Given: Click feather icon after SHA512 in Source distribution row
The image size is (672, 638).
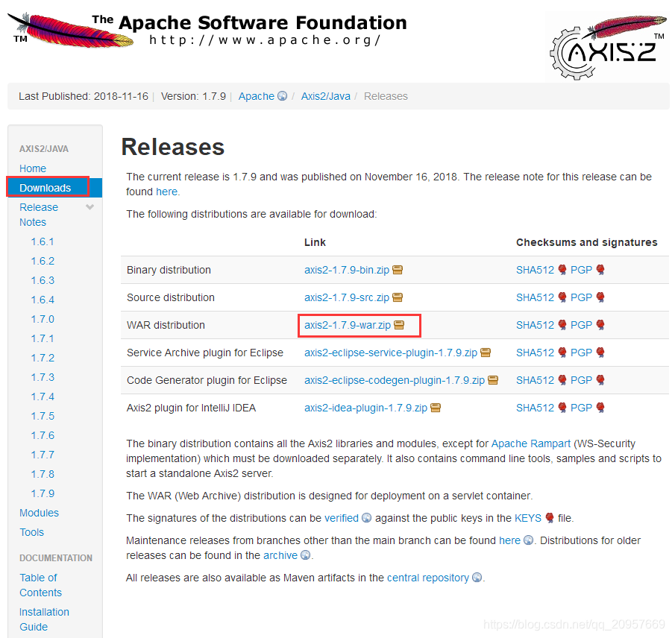Looking at the screenshot, I should [562, 297].
